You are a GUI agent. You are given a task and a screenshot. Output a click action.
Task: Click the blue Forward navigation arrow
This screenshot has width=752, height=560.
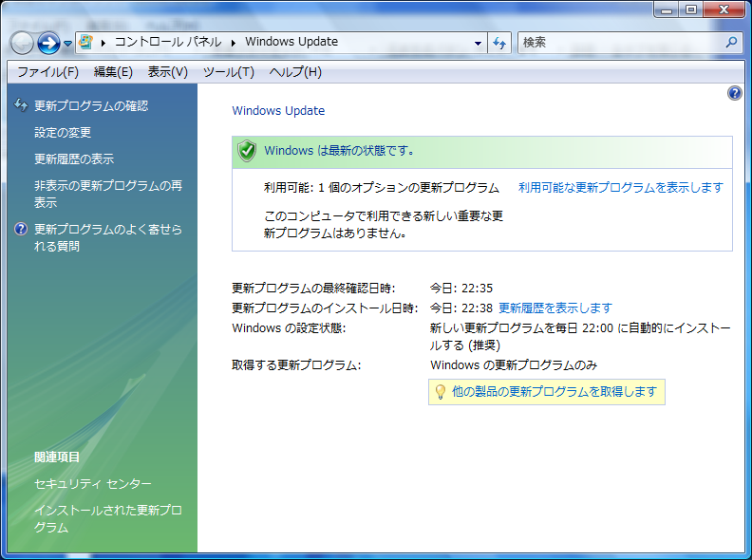click(49, 43)
